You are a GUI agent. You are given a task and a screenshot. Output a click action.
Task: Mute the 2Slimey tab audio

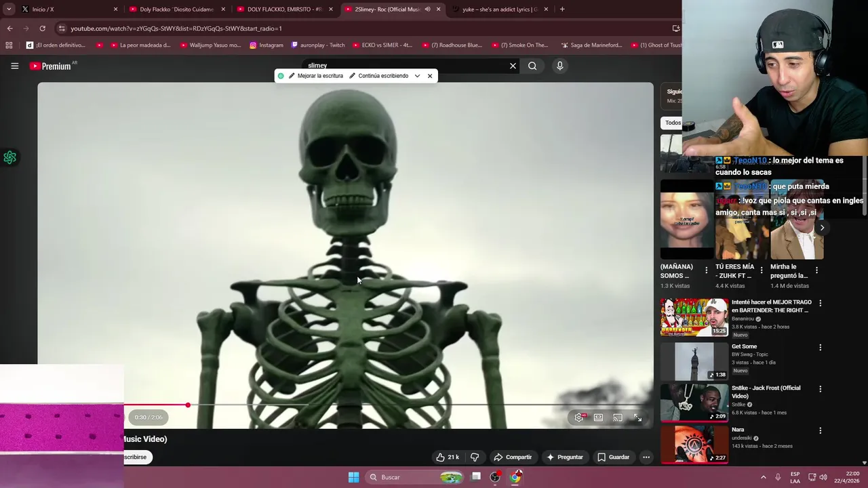click(x=427, y=9)
